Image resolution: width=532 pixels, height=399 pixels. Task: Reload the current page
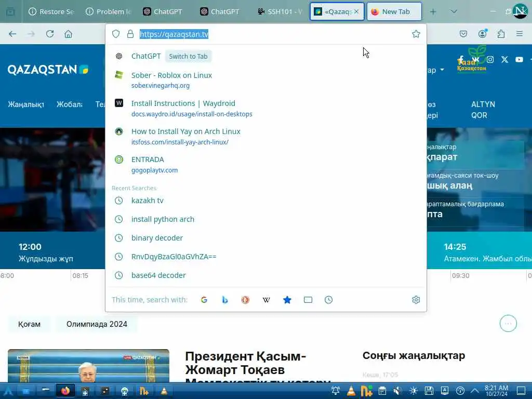point(50,34)
